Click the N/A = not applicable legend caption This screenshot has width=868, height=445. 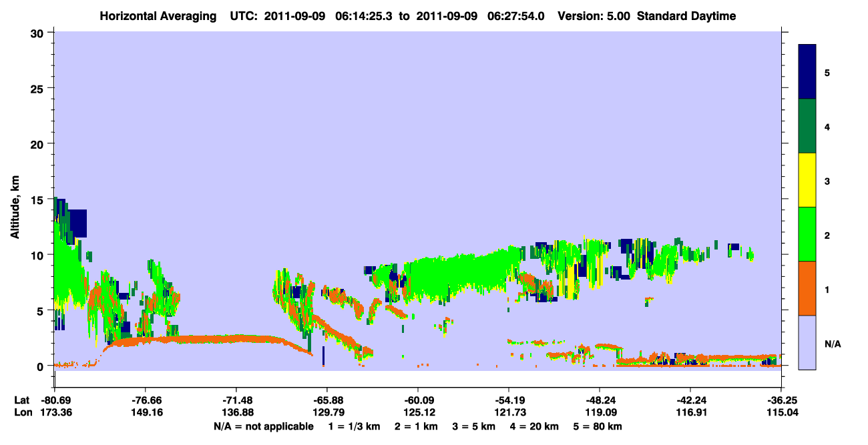pos(264,426)
